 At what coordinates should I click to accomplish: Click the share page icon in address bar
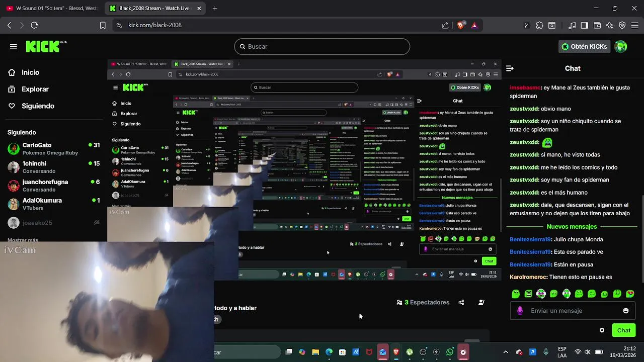[x=445, y=25]
